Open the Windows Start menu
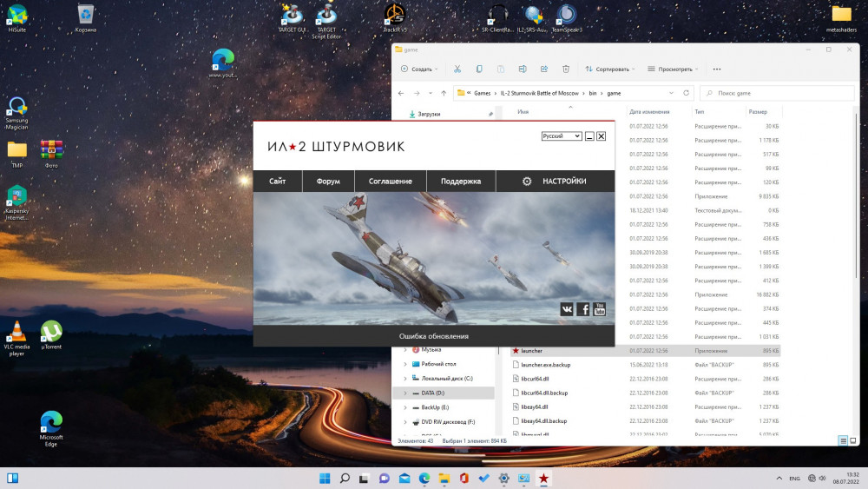Screen dimensions: 868x489 tap(325, 478)
